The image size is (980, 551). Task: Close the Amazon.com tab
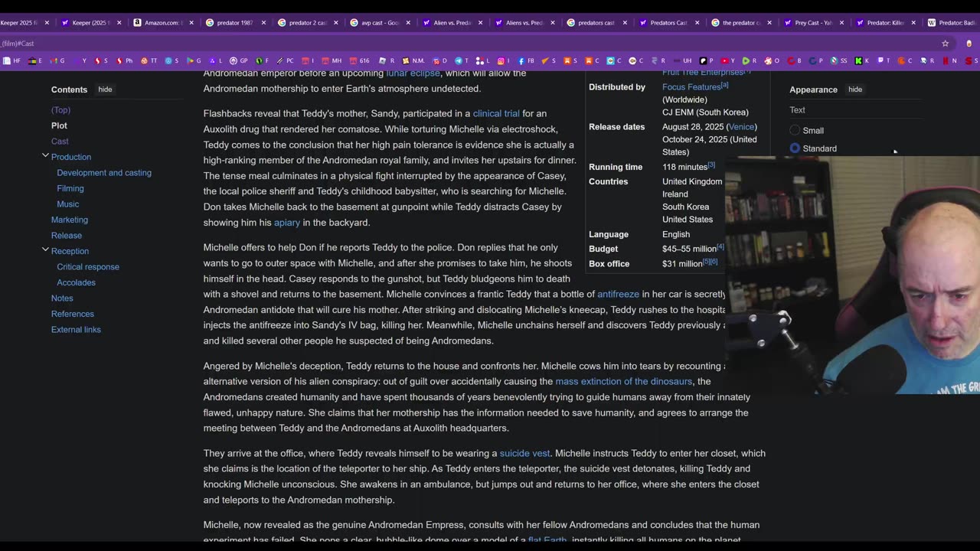point(191,22)
